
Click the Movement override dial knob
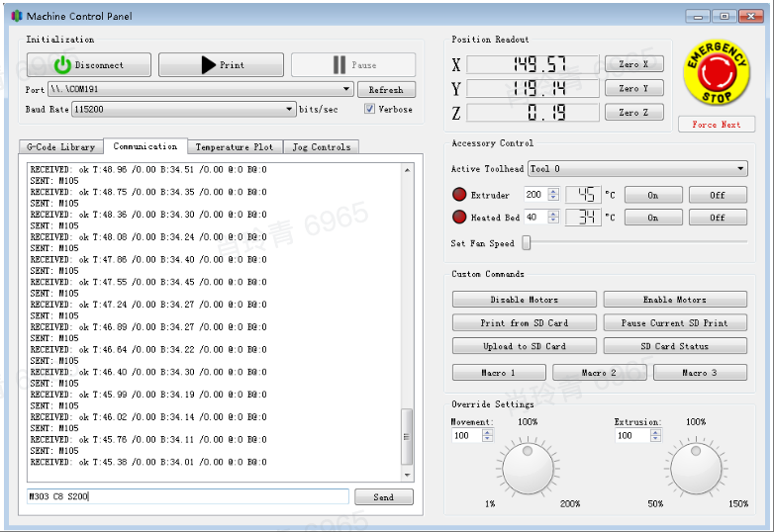pyautogui.click(x=528, y=468)
